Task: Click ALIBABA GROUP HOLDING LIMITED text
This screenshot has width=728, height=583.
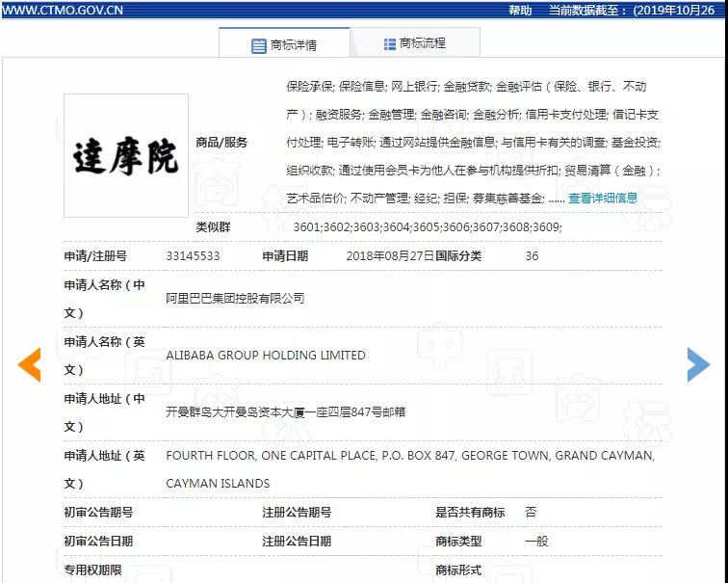Action: (266, 356)
